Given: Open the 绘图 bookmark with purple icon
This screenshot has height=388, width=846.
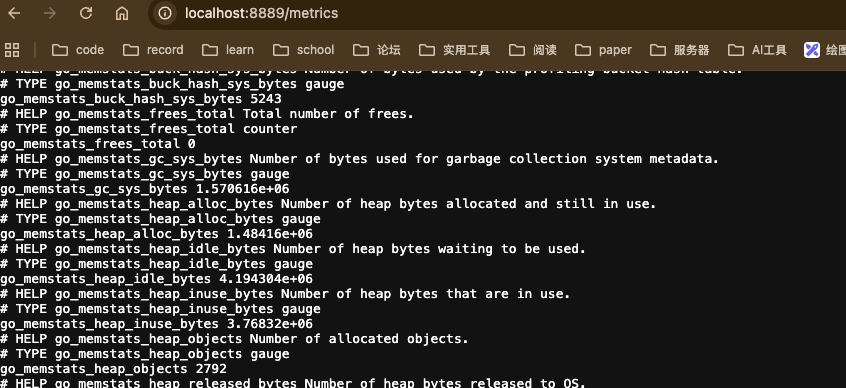Looking at the screenshot, I should click(824, 50).
